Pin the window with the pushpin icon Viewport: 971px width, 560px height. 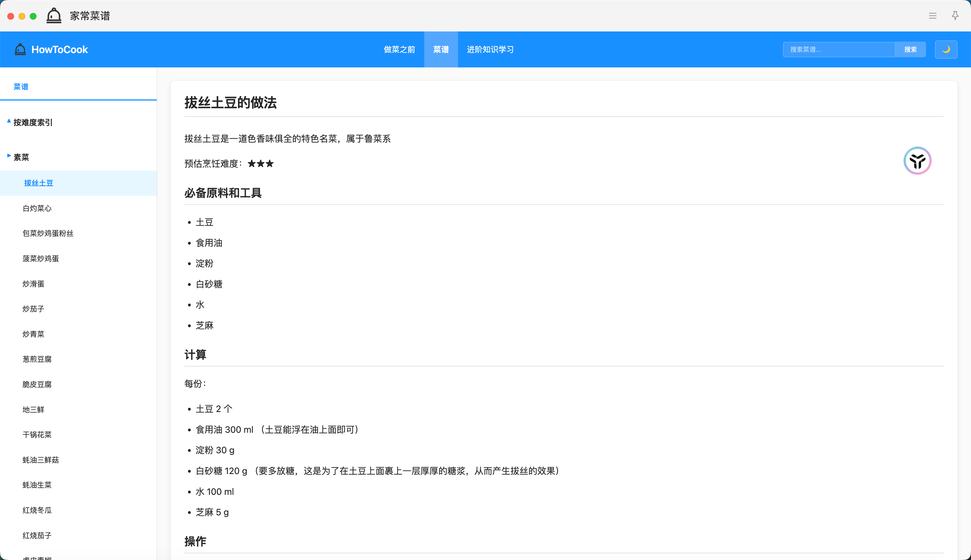[955, 16]
